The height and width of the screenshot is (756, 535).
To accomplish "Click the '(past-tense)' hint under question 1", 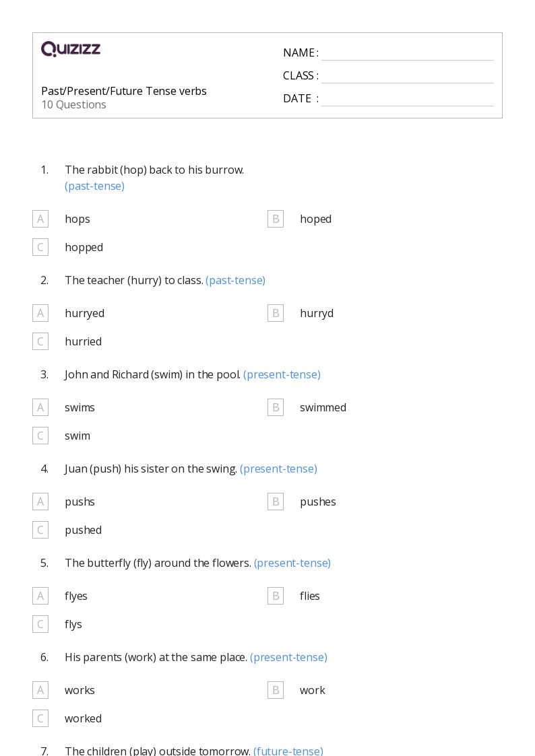I will click(94, 186).
